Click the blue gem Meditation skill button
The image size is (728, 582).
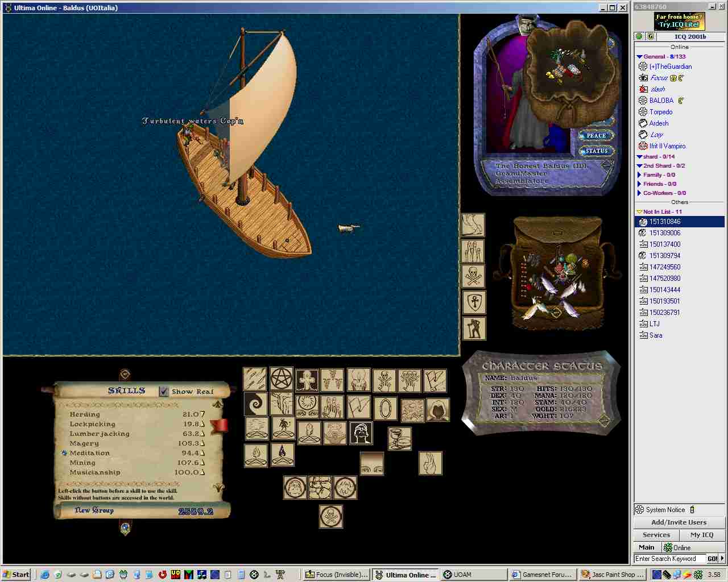(x=64, y=453)
